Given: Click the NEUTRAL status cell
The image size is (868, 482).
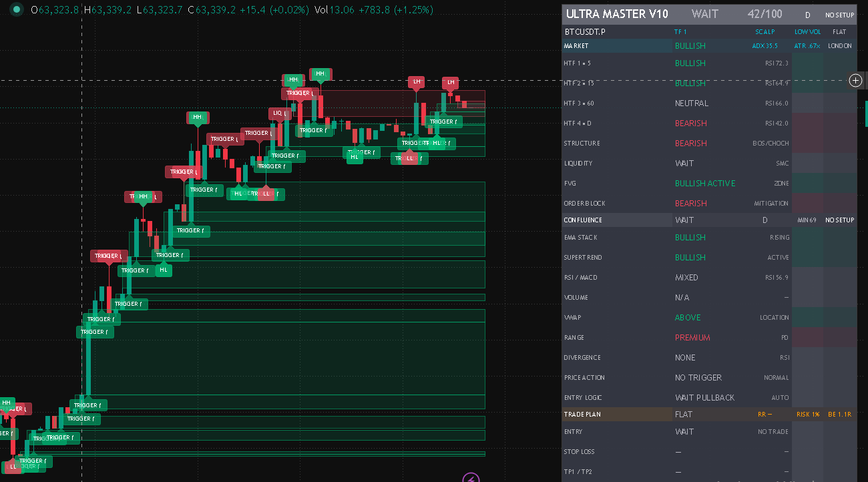Looking at the screenshot, I should tap(692, 103).
